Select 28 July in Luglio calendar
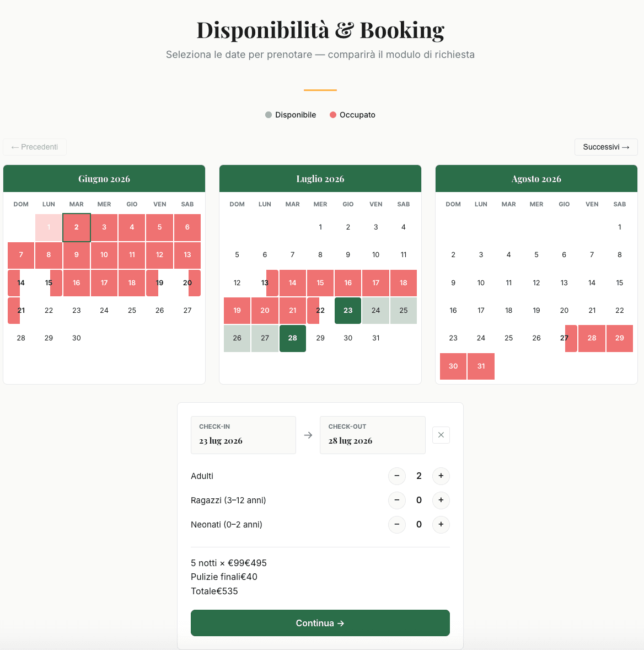The image size is (644, 650). [x=293, y=338]
